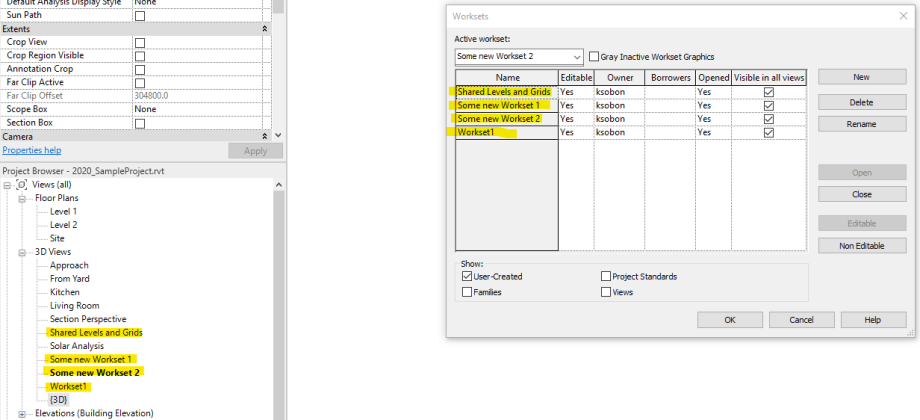Click the Editable column header

[577, 77]
